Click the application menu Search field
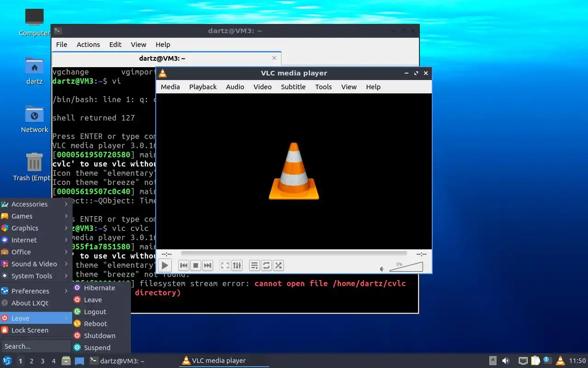 click(x=36, y=346)
